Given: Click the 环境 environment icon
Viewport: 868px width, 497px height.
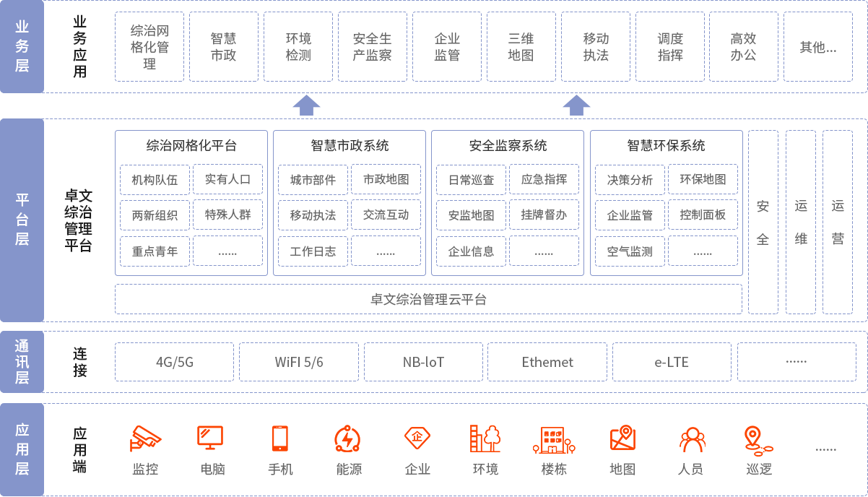Looking at the screenshot, I should coord(484,436).
